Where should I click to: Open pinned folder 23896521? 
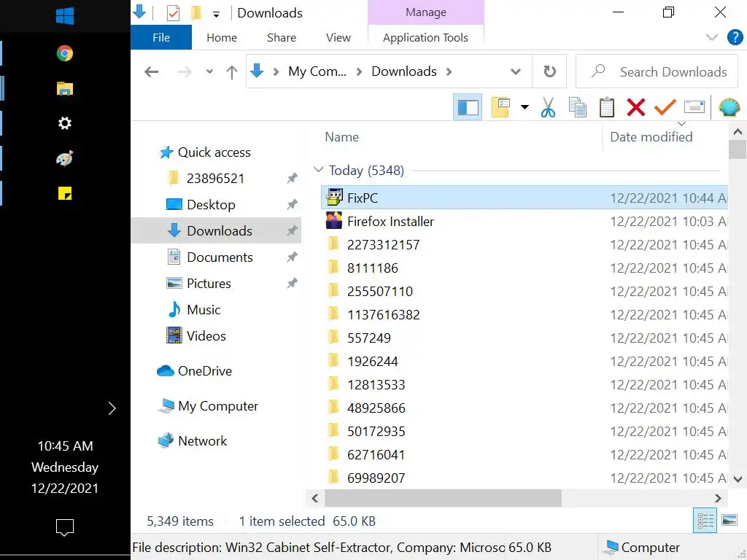pos(206,179)
